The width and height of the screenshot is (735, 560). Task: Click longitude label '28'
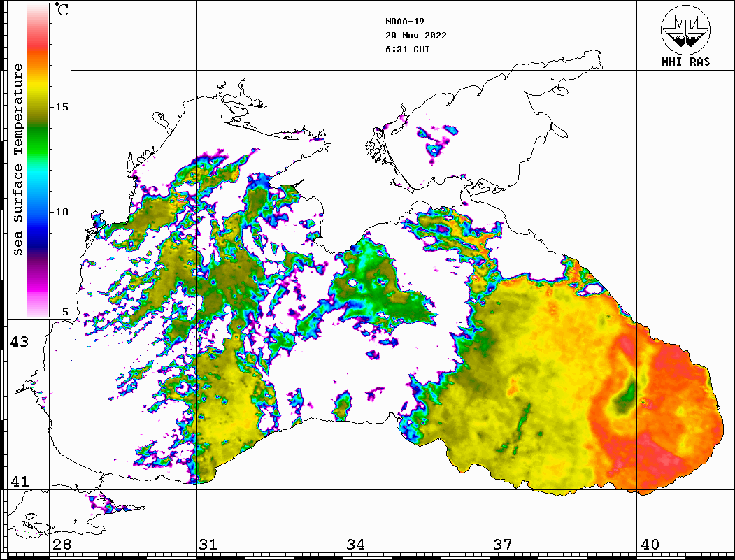pos(62,545)
